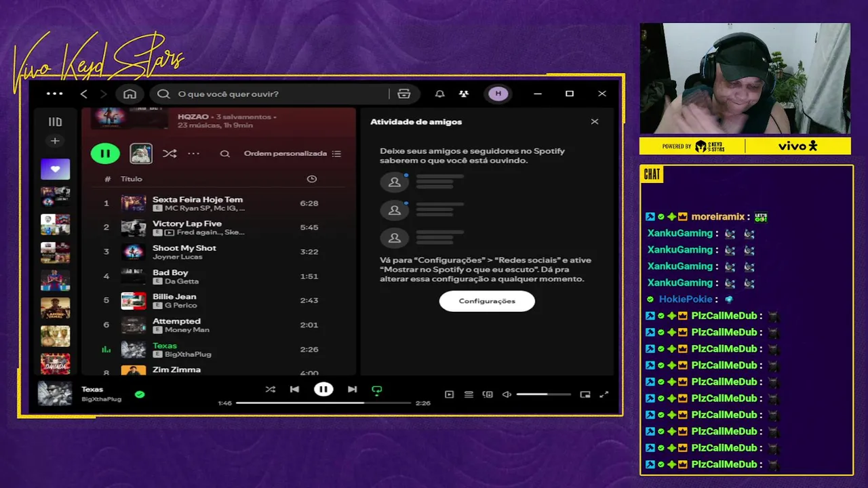This screenshot has width=868, height=488.
Task: Select the track 'Attempted'
Action: coord(176,321)
